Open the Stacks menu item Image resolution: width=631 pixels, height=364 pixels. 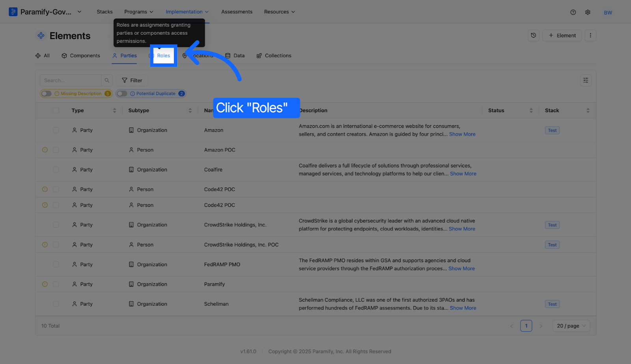[x=105, y=12]
